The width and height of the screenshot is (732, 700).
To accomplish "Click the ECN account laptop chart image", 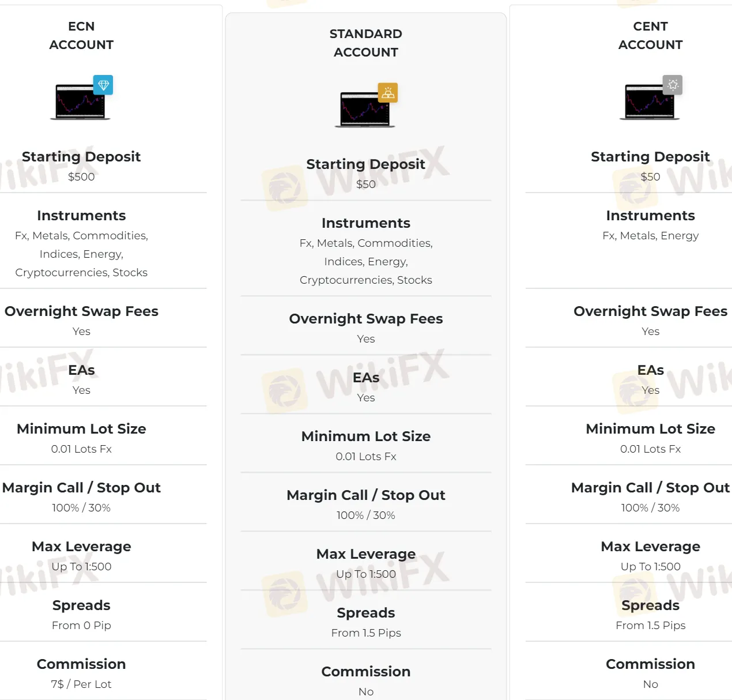I will pos(80,102).
